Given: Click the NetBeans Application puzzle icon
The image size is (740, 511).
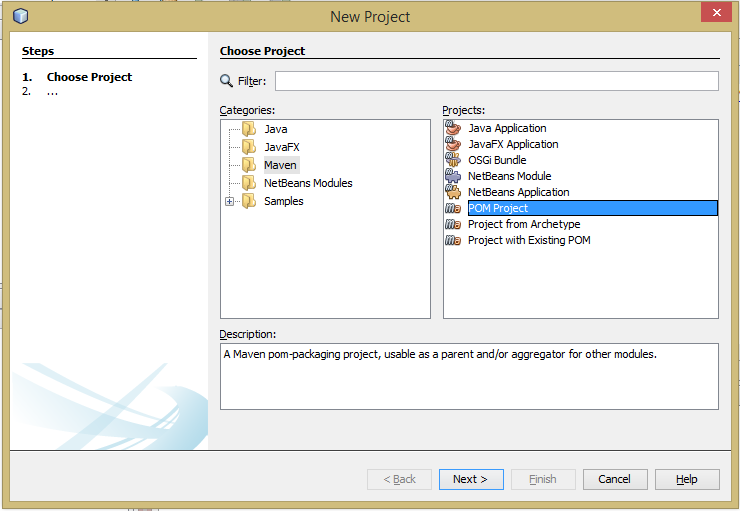Looking at the screenshot, I should click(x=453, y=192).
